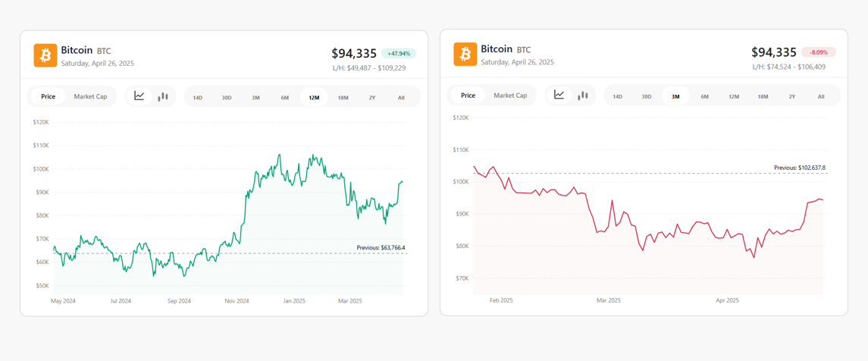
Task: Select 12M range in right card
Action: coord(734,96)
